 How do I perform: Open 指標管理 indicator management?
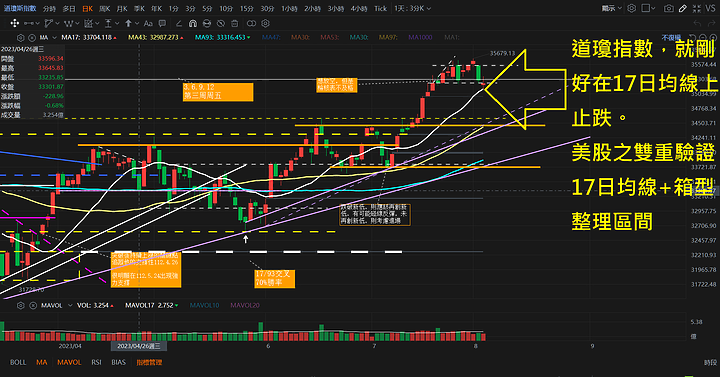pos(149,362)
